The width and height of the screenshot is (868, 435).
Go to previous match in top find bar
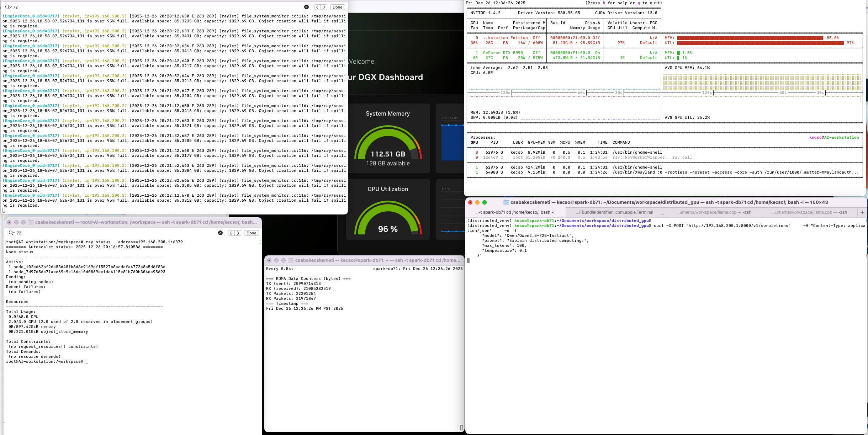317,7
